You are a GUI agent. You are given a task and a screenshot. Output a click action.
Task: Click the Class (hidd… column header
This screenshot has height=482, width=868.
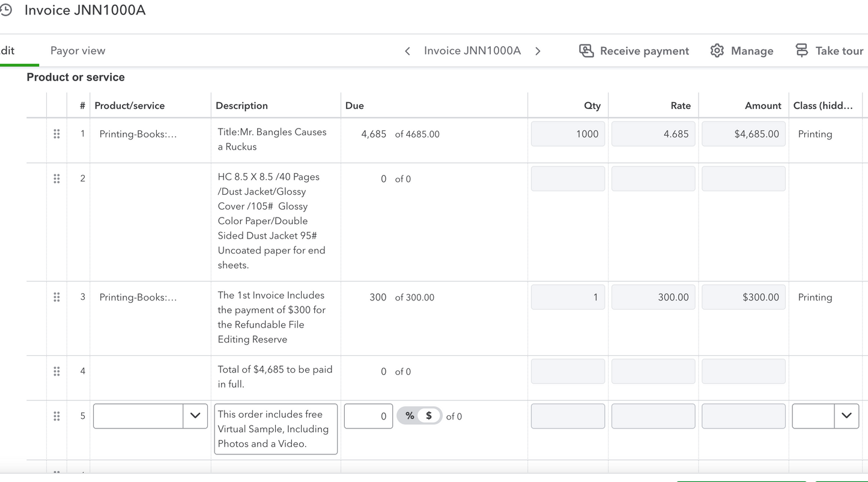(x=823, y=106)
